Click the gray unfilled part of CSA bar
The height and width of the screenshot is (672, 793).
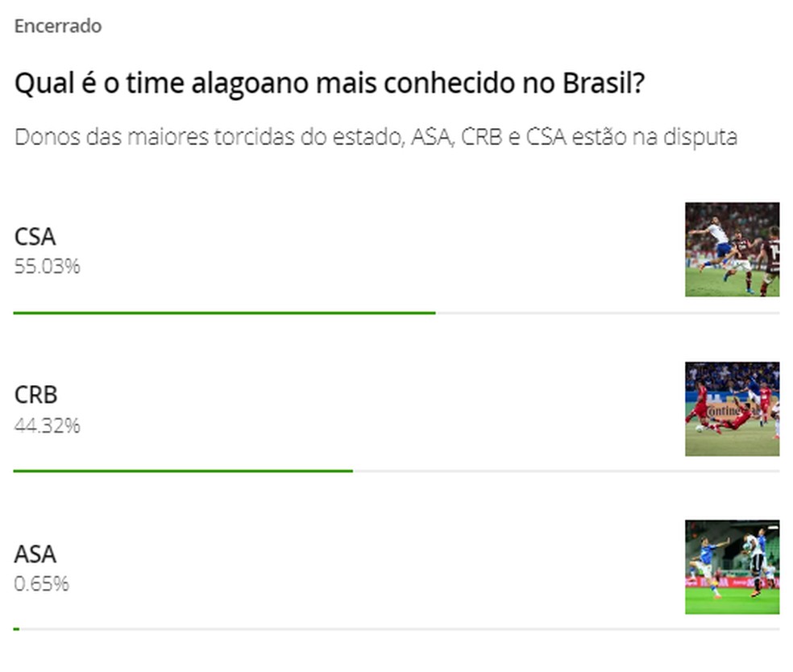(608, 313)
